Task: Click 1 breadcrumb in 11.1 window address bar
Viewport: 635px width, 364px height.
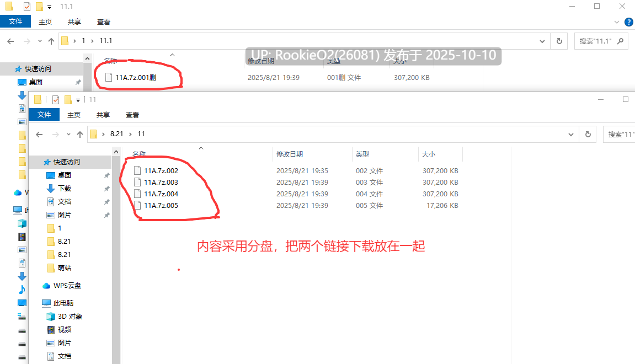Action: click(83, 41)
